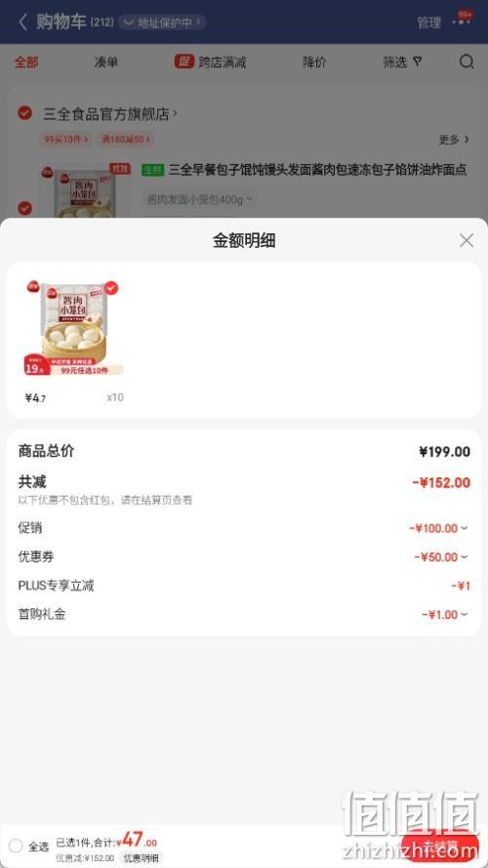Click the 地址保护中 eye icon pill
Image resolution: width=488 pixels, height=868 pixels.
click(x=162, y=22)
